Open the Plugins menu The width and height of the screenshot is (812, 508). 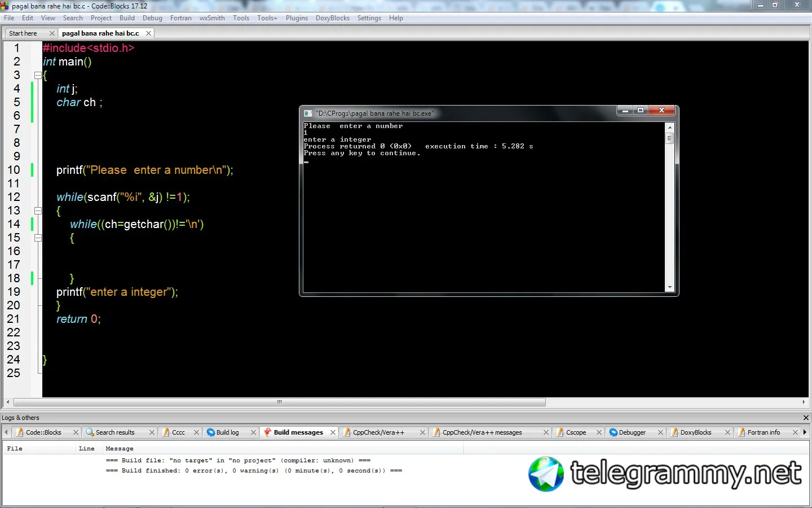pyautogui.click(x=297, y=18)
